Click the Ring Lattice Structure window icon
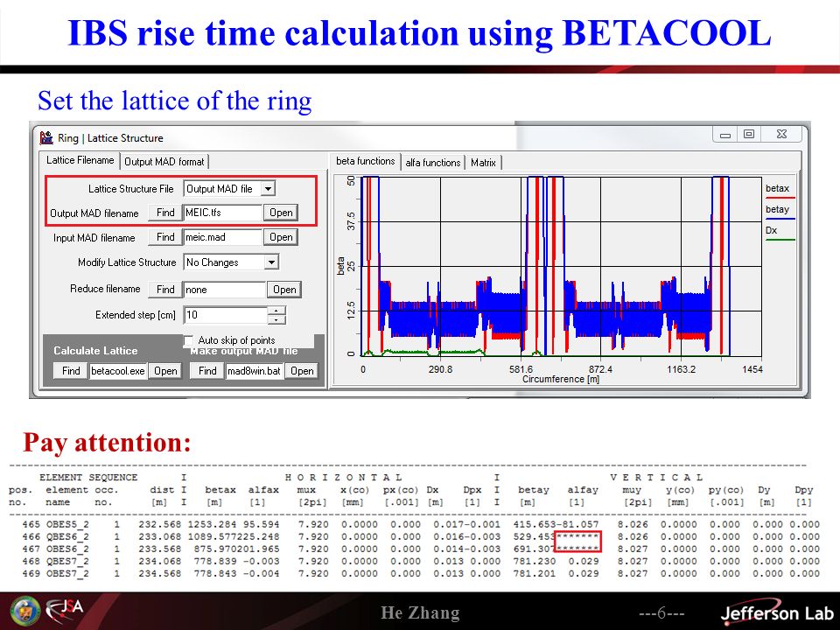 46,137
